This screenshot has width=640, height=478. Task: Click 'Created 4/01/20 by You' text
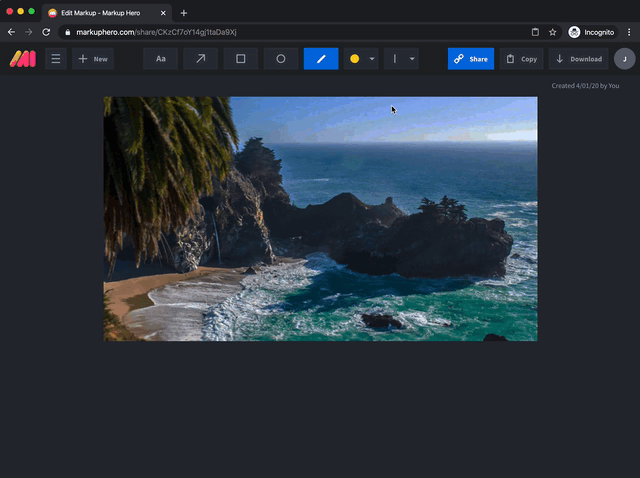coord(585,86)
